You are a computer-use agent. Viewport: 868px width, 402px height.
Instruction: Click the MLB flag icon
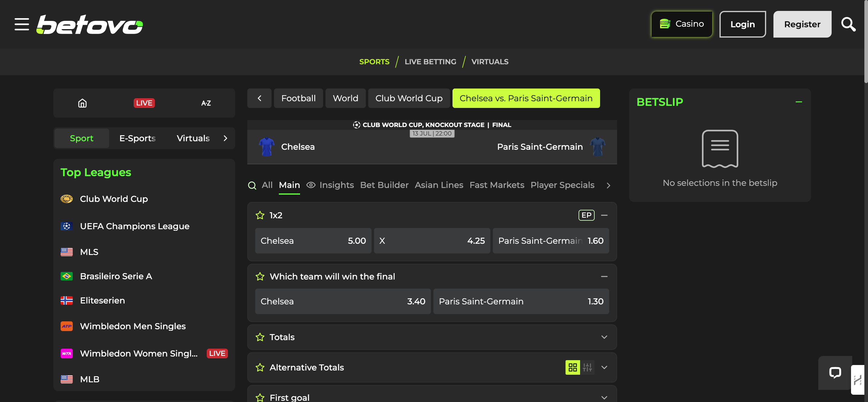[67, 380]
